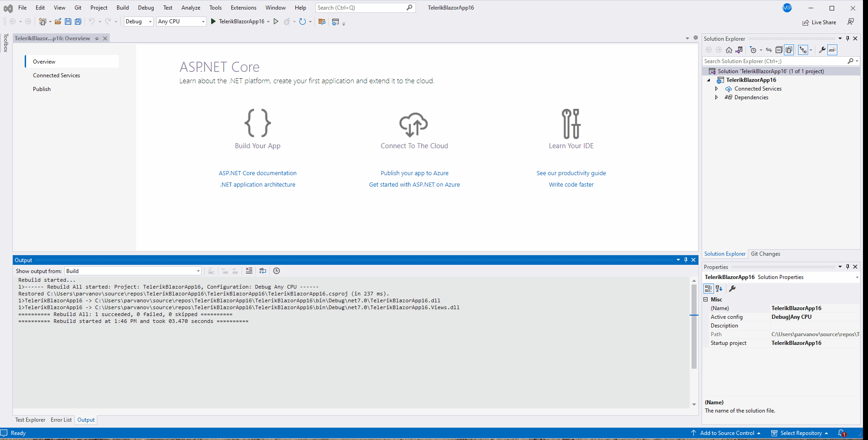Expand the Dependencies tree node
868x440 pixels.
pyautogui.click(x=717, y=97)
